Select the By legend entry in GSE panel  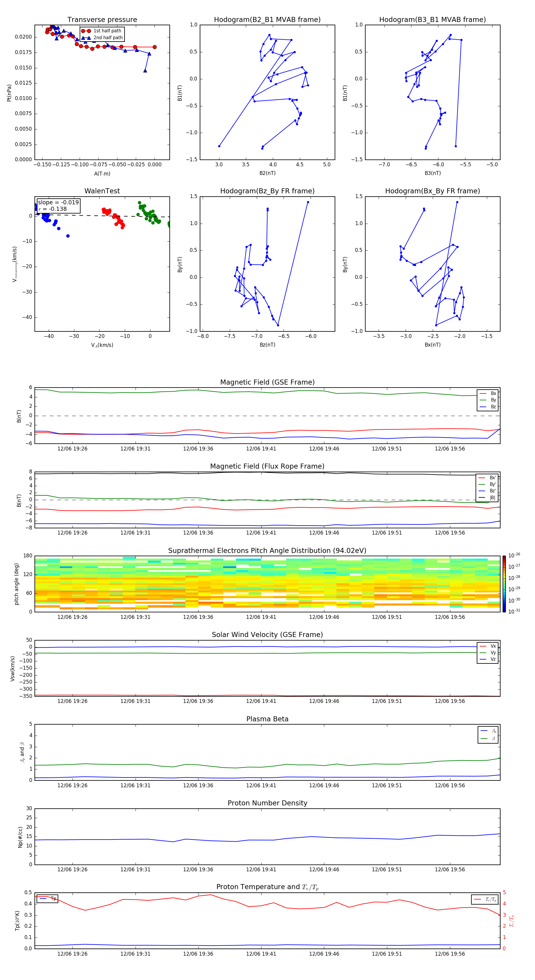488,400
